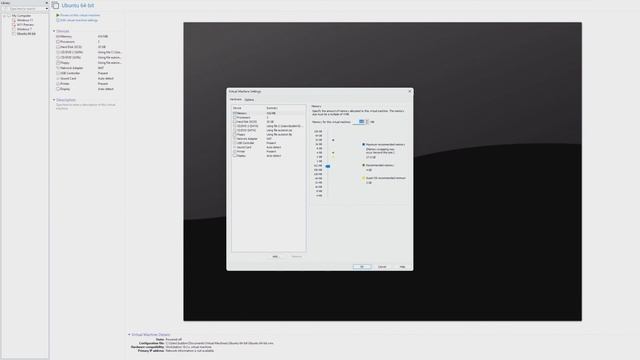Click Network Adapter icon in summary Devices panel

click(58, 68)
